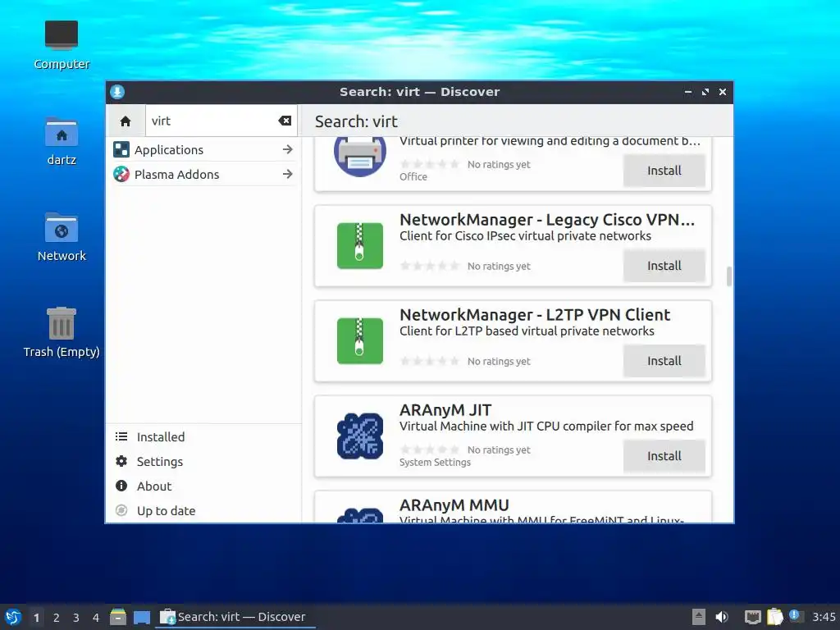Open the About page

pyautogui.click(x=203, y=486)
